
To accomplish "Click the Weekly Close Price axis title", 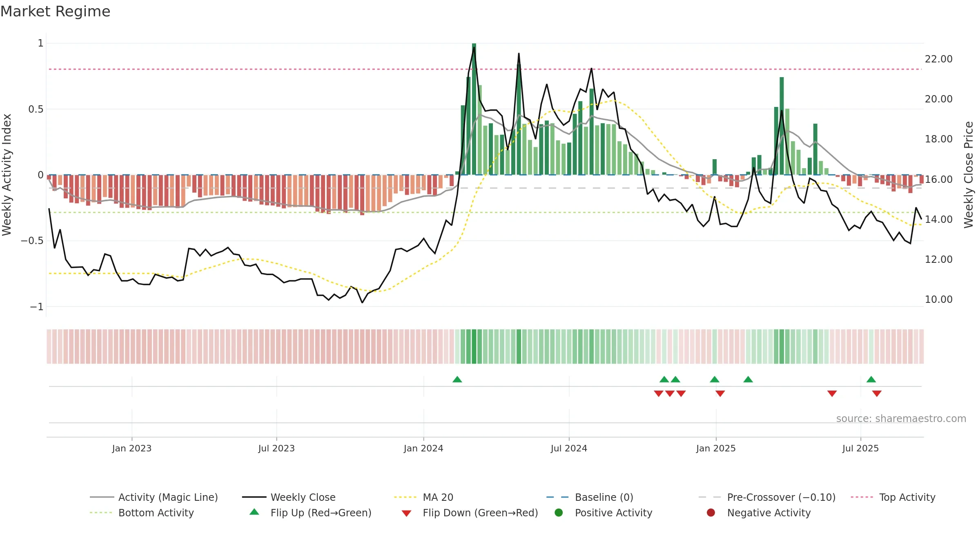I will [969, 175].
